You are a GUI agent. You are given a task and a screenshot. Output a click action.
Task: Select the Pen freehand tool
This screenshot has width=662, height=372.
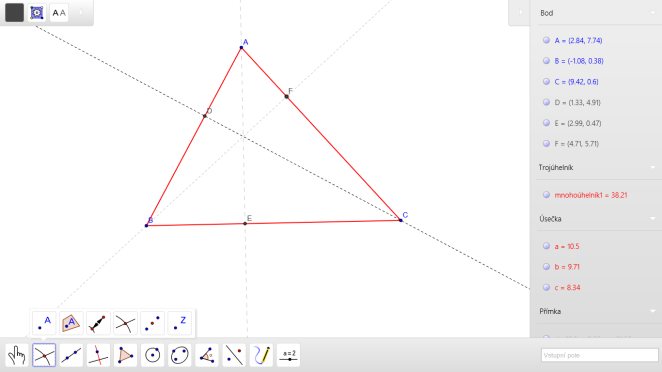261,355
